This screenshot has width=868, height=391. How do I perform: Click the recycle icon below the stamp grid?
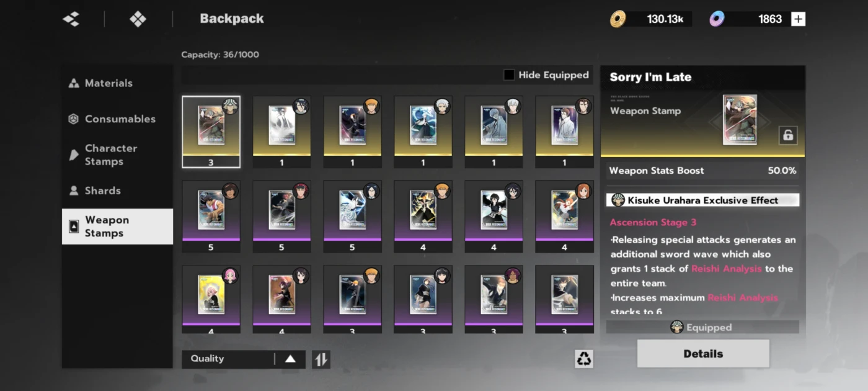(584, 359)
